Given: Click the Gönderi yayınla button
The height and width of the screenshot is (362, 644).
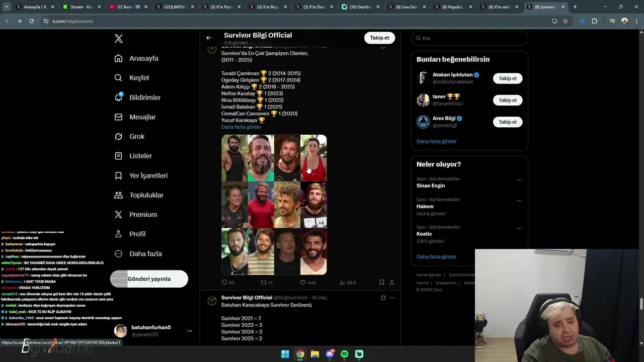Looking at the screenshot, I should point(149,279).
